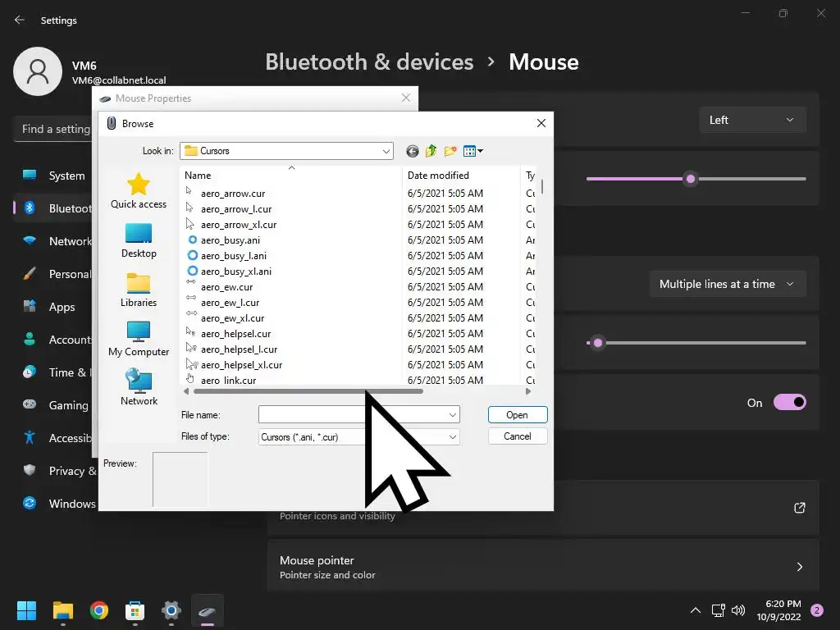Toggle the On switch in Settings
Viewport: 840px width, 630px height.
pyautogui.click(x=790, y=402)
